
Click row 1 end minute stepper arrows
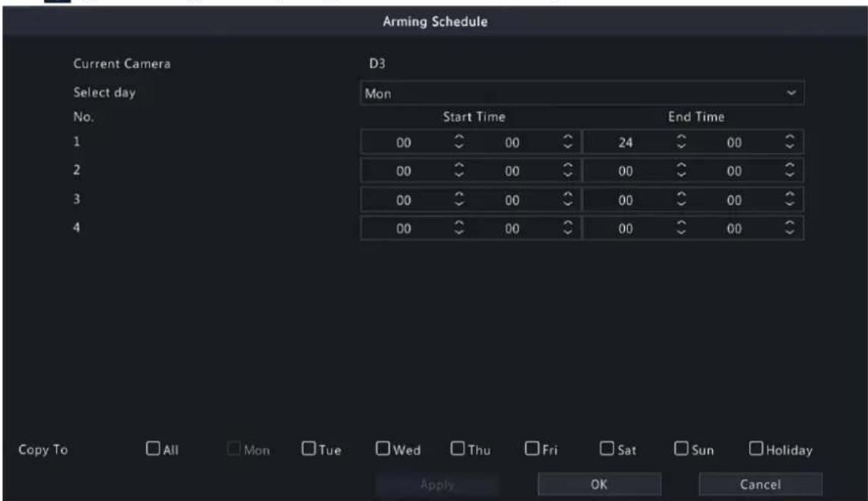tap(790, 142)
